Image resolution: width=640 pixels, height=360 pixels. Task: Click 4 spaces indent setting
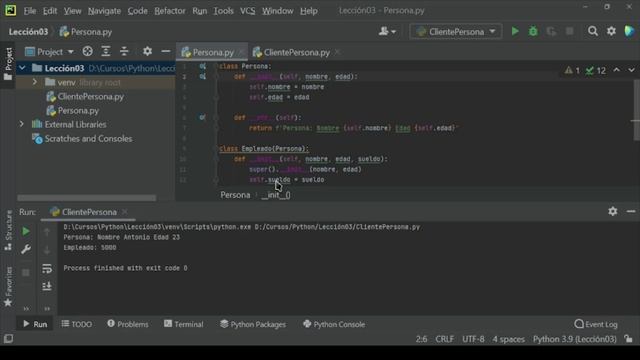click(x=509, y=339)
